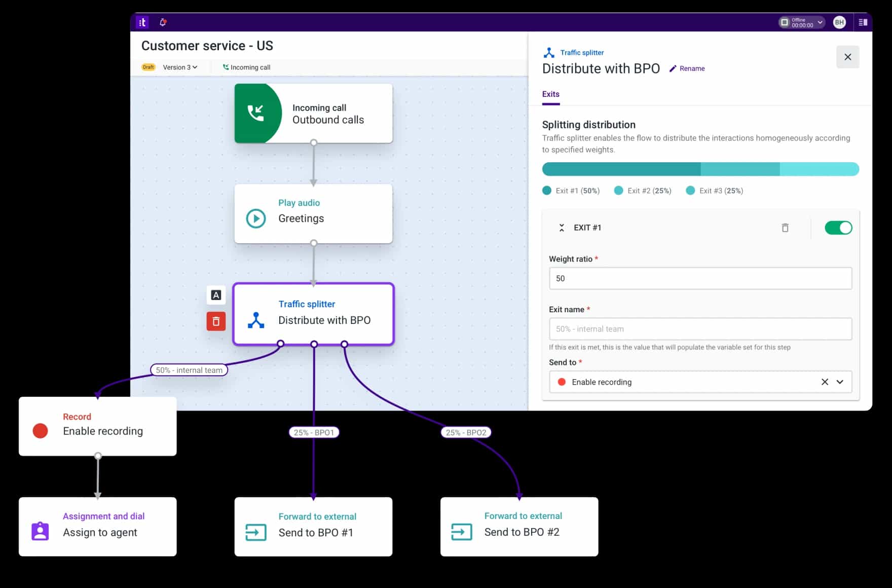This screenshot has width=892, height=588.
Task: Disable the EXIT #1 toggle switch
Action: pyautogui.click(x=838, y=228)
